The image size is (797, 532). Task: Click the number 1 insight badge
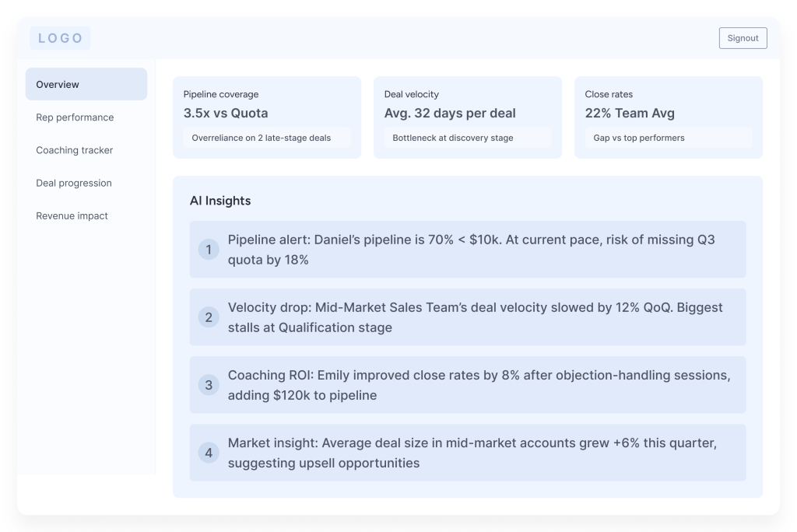(x=209, y=250)
